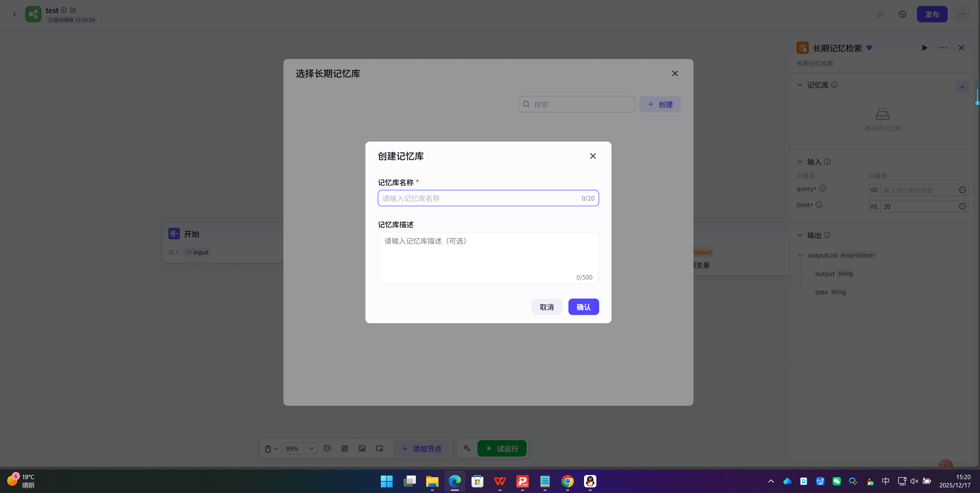This screenshot has height=493, width=980.
Task: Click the search magnifier in the 搜索 box
Action: coord(526,104)
